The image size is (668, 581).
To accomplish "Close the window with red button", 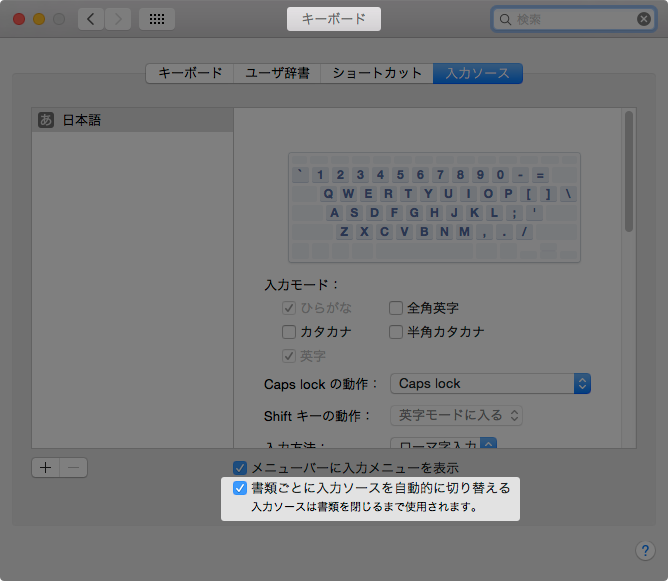I will [x=19, y=19].
